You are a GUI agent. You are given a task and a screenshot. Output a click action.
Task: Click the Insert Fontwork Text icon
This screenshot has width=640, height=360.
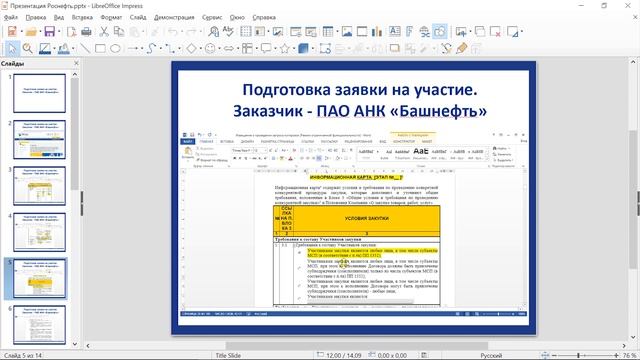click(x=409, y=31)
